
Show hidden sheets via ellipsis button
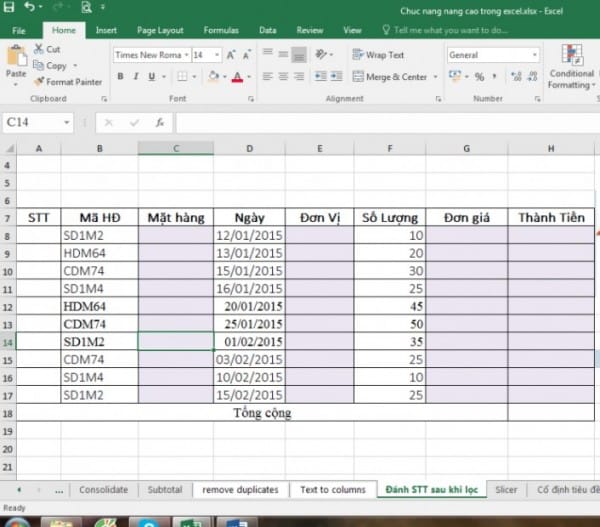(59, 490)
